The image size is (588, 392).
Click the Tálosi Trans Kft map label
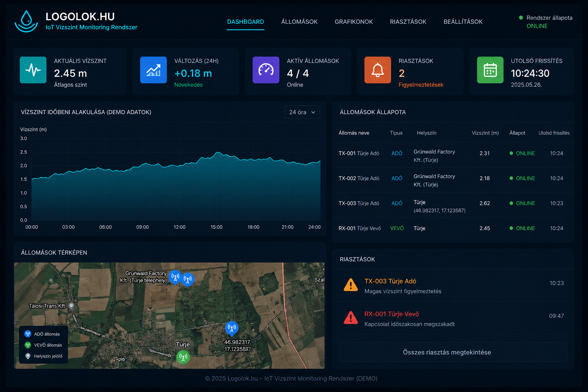pyautogui.click(x=47, y=306)
